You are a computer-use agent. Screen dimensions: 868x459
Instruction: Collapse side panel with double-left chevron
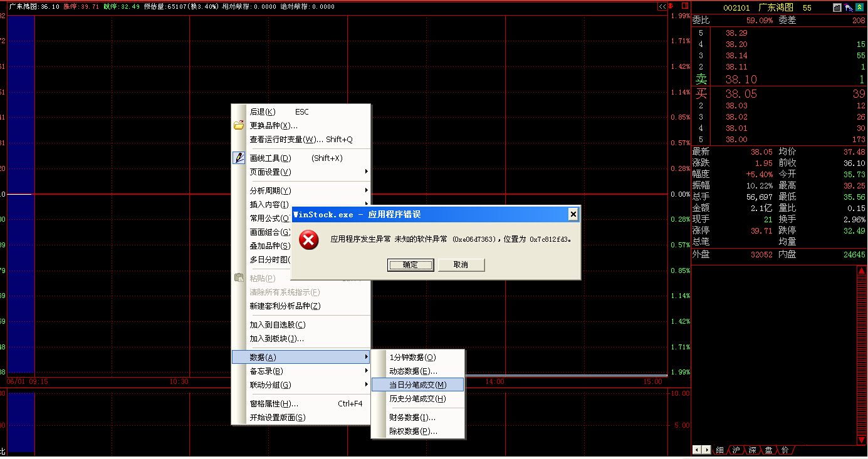(662, 6)
